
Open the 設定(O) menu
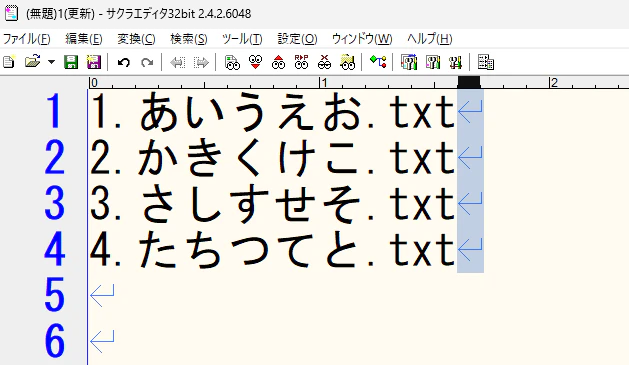[297, 39]
